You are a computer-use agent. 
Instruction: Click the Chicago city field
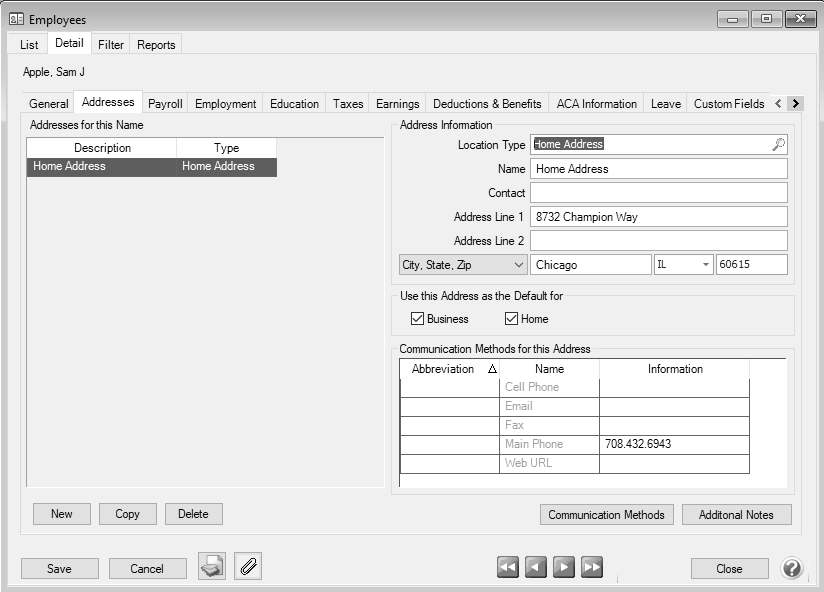pyautogui.click(x=591, y=265)
